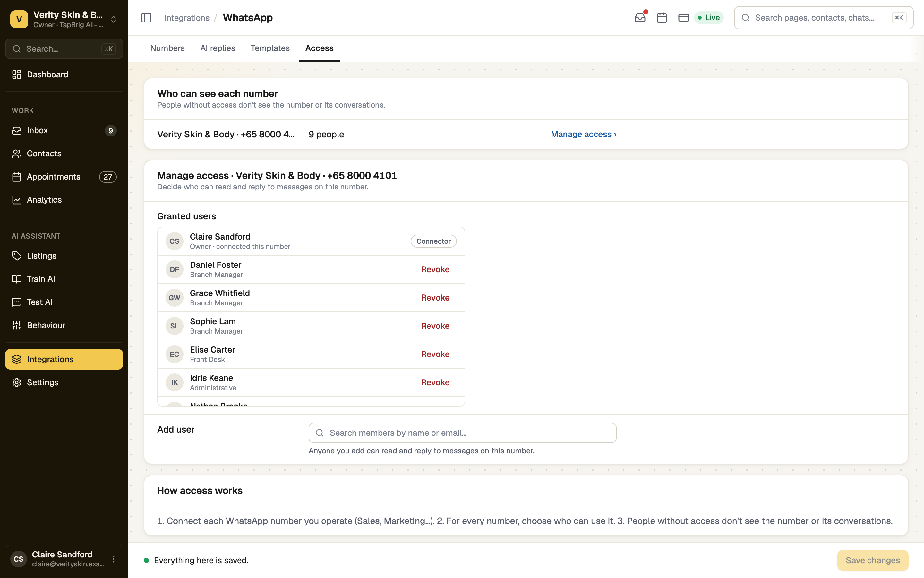The width and height of the screenshot is (924, 578).
Task: Open the inbox notification icon in header
Action: [640, 18]
